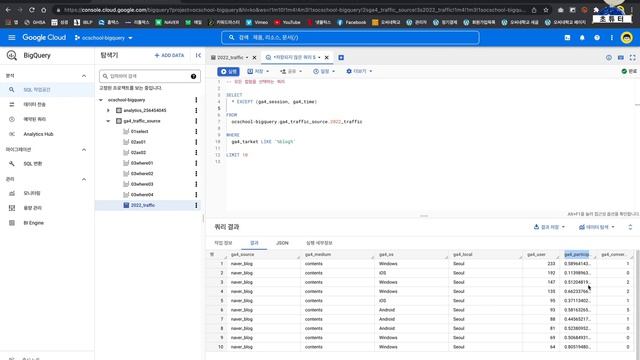Collapse the ocschool-bigquery project tree node
640x360 pixels.
(101, 100)
